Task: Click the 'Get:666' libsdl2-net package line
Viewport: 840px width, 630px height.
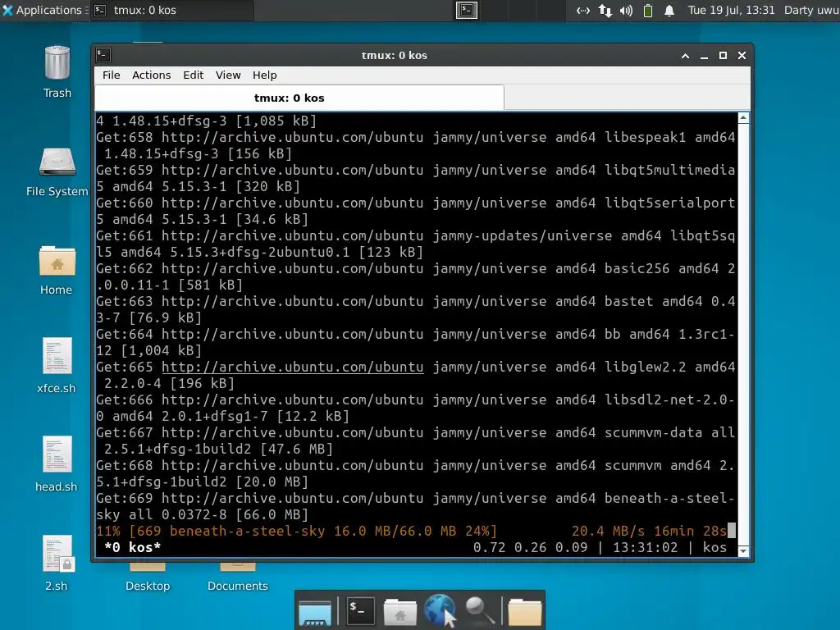Action: coord(416,409)
